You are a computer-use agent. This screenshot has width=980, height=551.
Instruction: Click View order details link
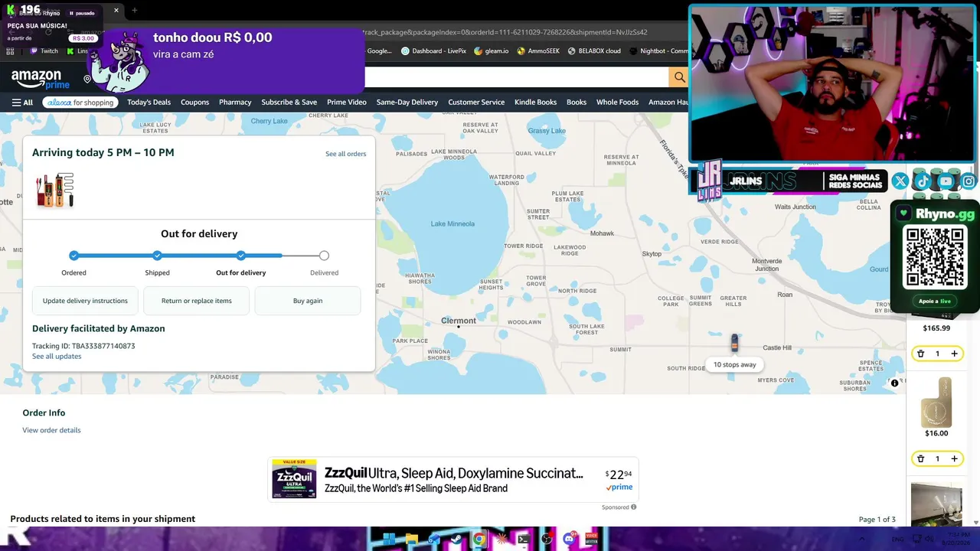(x=51, y=430)
